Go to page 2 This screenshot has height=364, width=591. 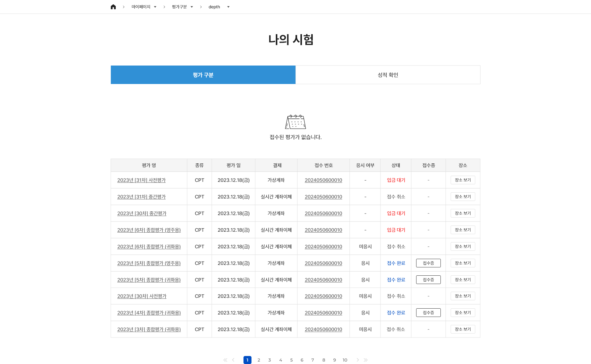pos(259,360)
